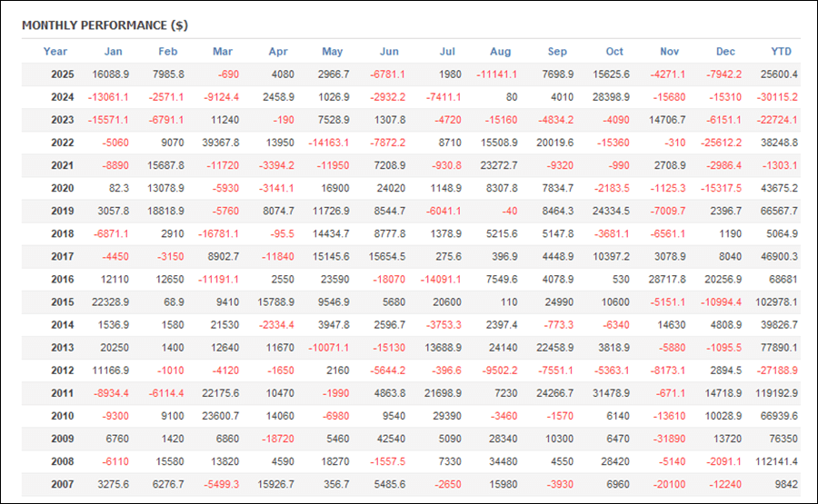Select the YTD column header
This screenshot has width=818, height=504.
781,52
